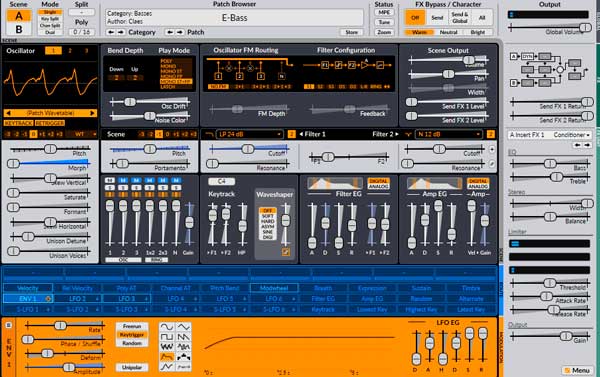
Task: Switch to Oscillator 2 tab
Action: pos(70,51)
